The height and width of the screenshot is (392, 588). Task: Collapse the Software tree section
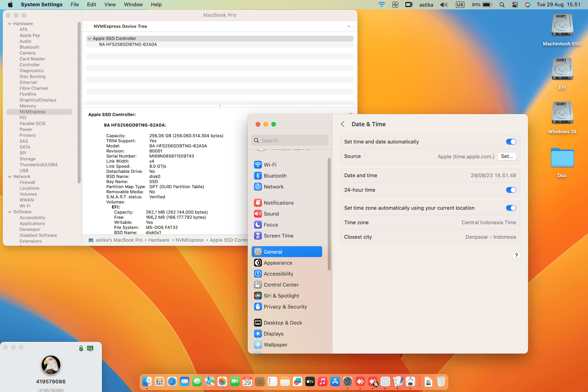(10, 212)
